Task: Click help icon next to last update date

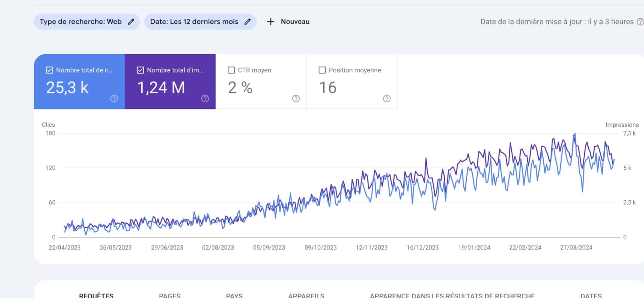Action: point(640,22)
